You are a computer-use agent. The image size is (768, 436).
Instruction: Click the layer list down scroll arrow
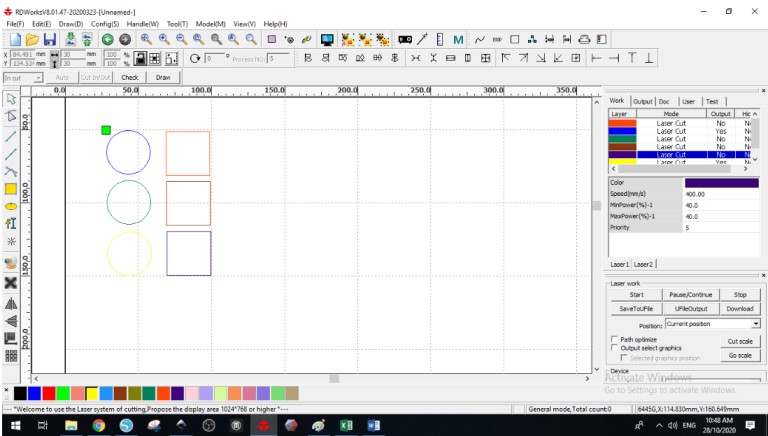pos(755,159)
